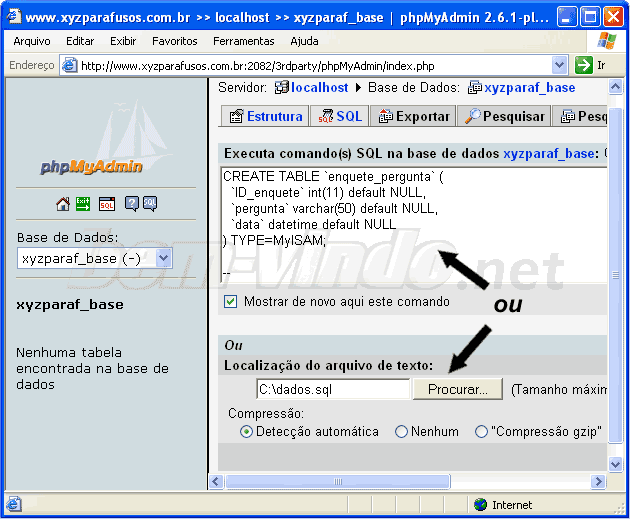The image size is (630, 519).
Task: Click the green Ir go arrow
Action: click(x=583, y=65)
